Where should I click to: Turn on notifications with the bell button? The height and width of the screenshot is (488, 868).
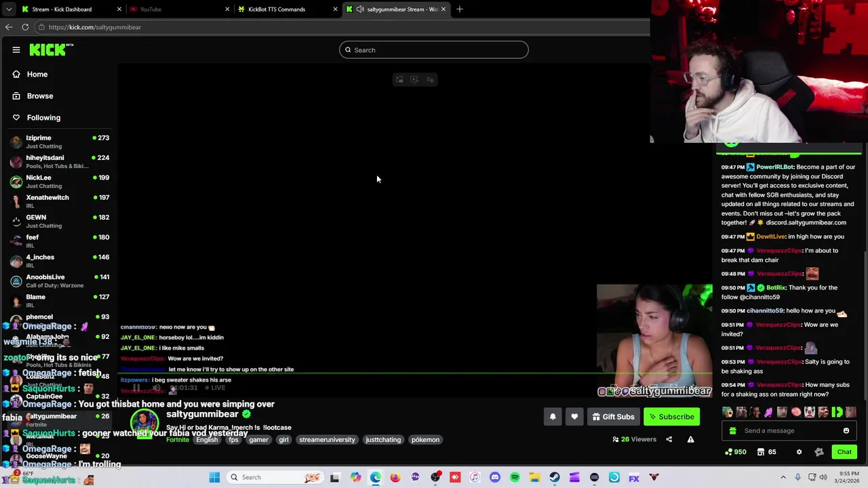coord(553,417)
